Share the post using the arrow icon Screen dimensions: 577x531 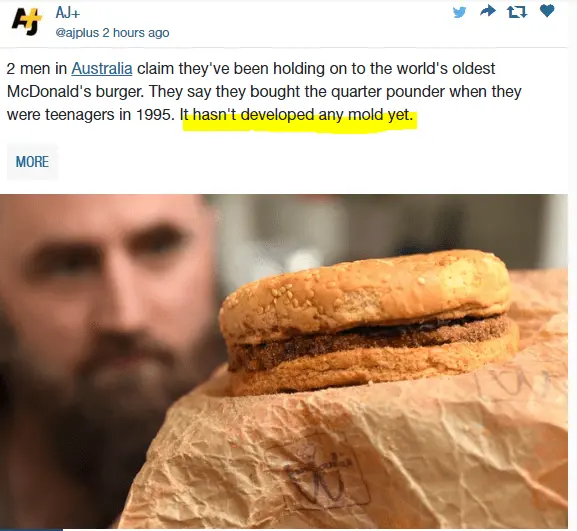488,11
